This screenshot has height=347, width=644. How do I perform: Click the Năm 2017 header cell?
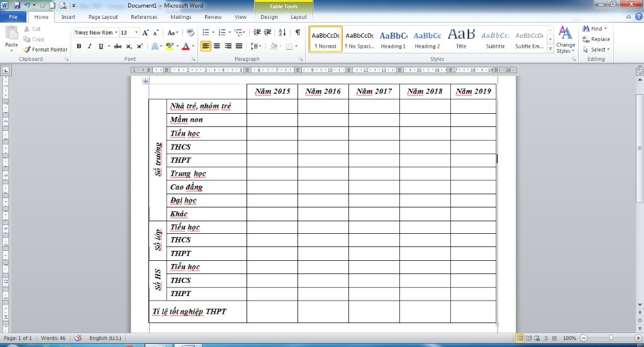374,92
